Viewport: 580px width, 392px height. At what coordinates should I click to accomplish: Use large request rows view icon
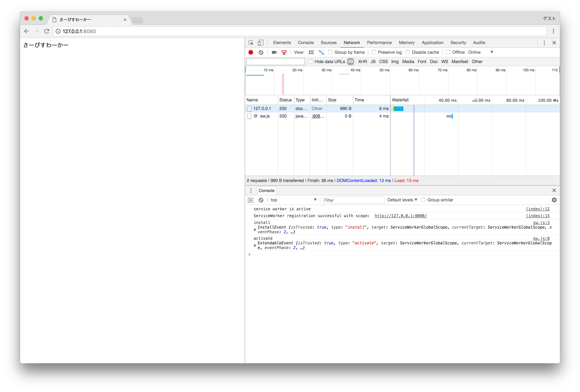coord(311,52)
